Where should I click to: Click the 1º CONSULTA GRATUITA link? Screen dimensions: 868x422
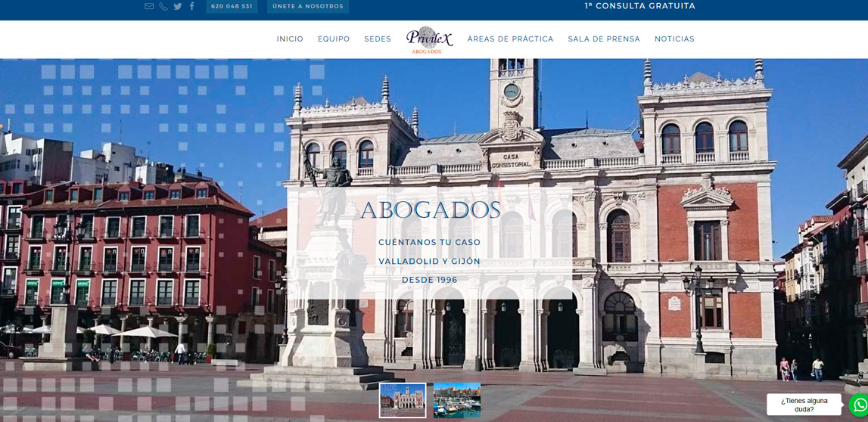point(640,6)
